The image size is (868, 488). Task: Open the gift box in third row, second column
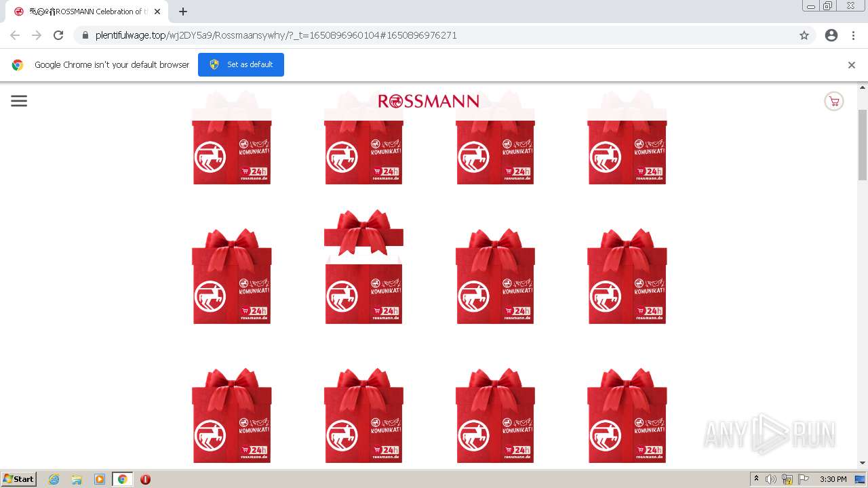(363, 415)
